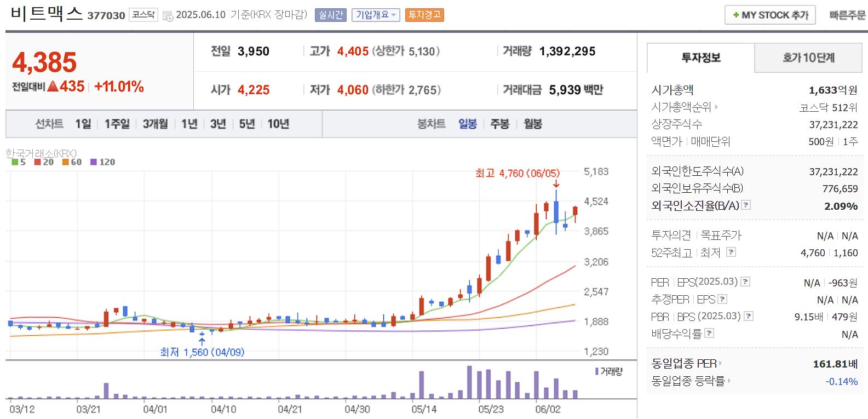The image size is (868, 419).
Task: Click the 05/14 date label on chart axis
Action: (x=424, y=409)
